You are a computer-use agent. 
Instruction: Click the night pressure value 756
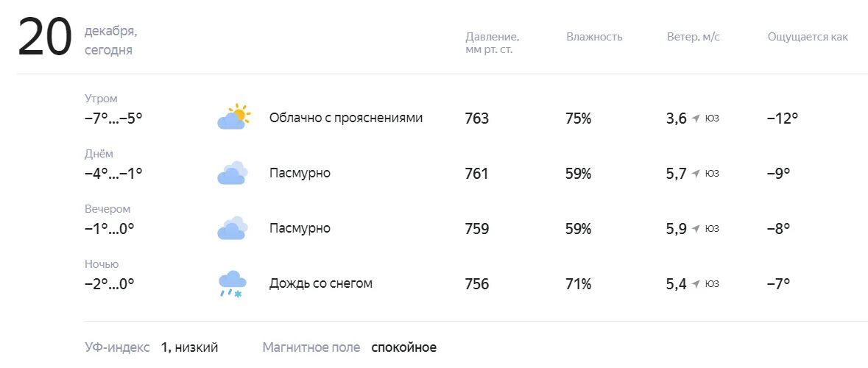[477, 284]
